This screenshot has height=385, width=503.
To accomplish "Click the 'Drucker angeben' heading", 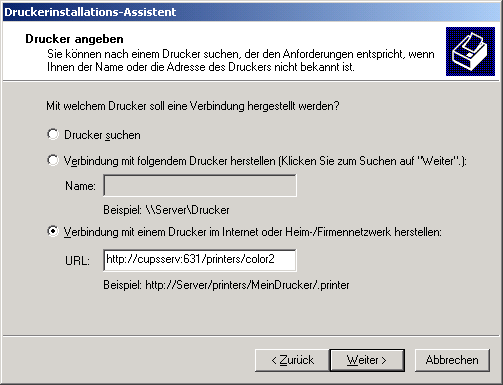I will pos(74,39).
